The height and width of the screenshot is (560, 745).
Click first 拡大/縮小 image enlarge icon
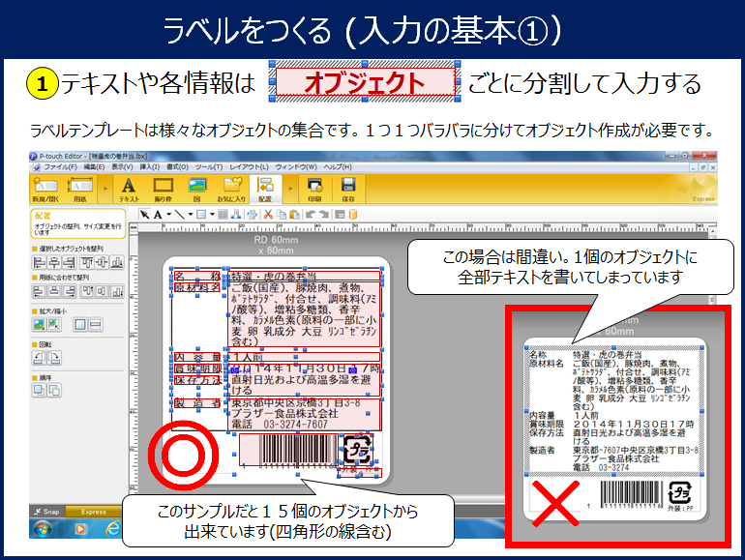[39, 325]
